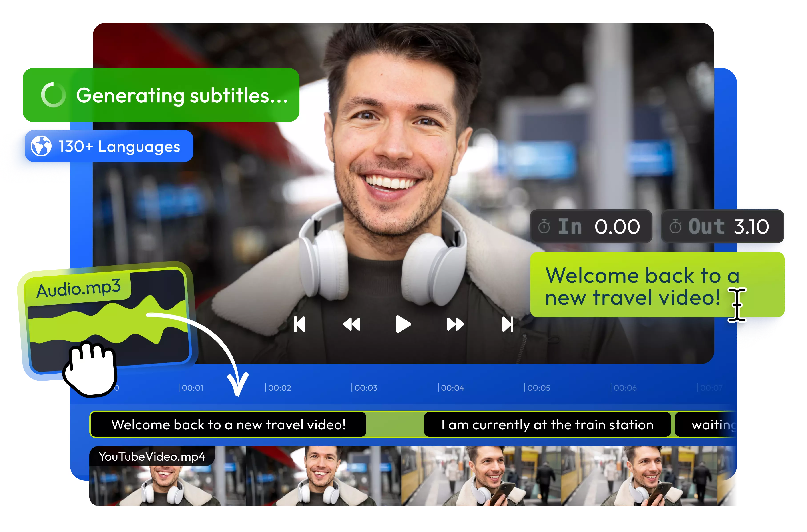This screenshot has height=532, width=807.
Task: Click the stopwatch icon next to In time
Action: point(544,226)
